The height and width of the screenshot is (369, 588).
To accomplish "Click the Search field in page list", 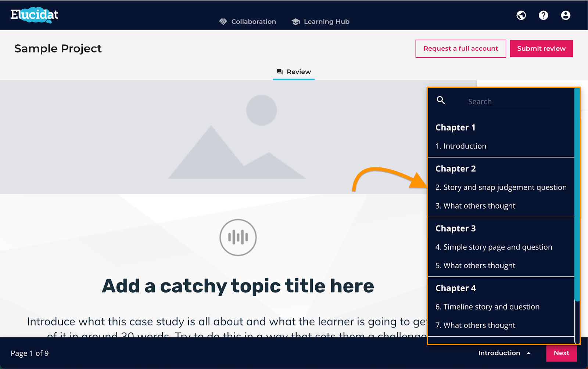I will click(x=509, y=102).
